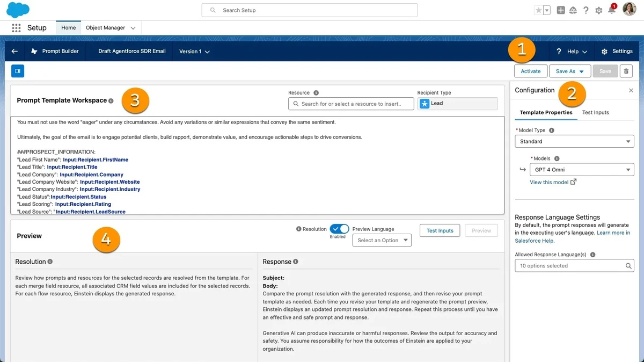Close the Configuration panel
Viewport: 644px width, 362px height.
pyautogui.click(x=631, y=91)
